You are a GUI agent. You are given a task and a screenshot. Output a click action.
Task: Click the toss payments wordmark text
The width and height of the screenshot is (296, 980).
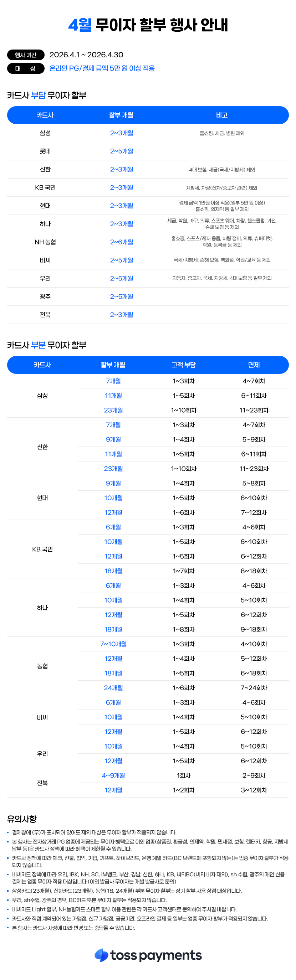click(x=156, y=955)
